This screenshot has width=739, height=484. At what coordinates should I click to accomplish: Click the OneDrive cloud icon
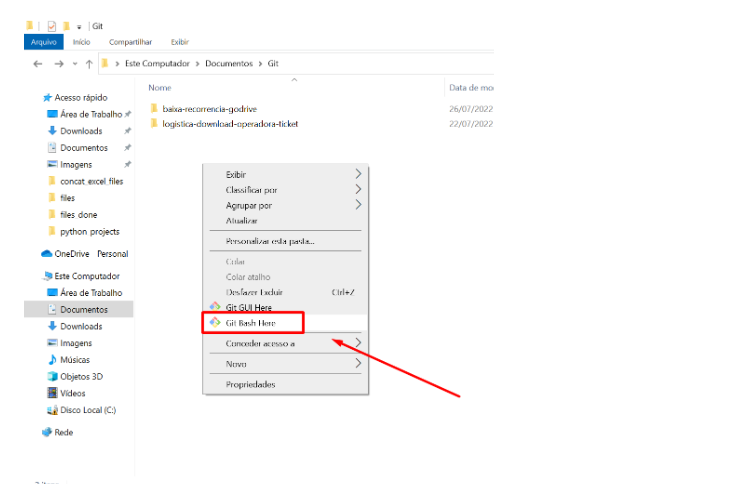tap(46, 254)
